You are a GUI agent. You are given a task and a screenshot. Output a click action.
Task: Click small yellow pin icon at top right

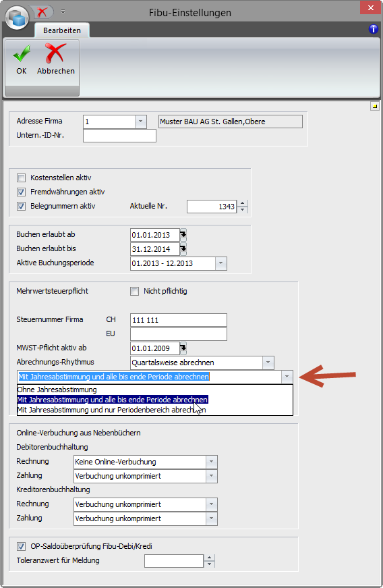[375, 107]
